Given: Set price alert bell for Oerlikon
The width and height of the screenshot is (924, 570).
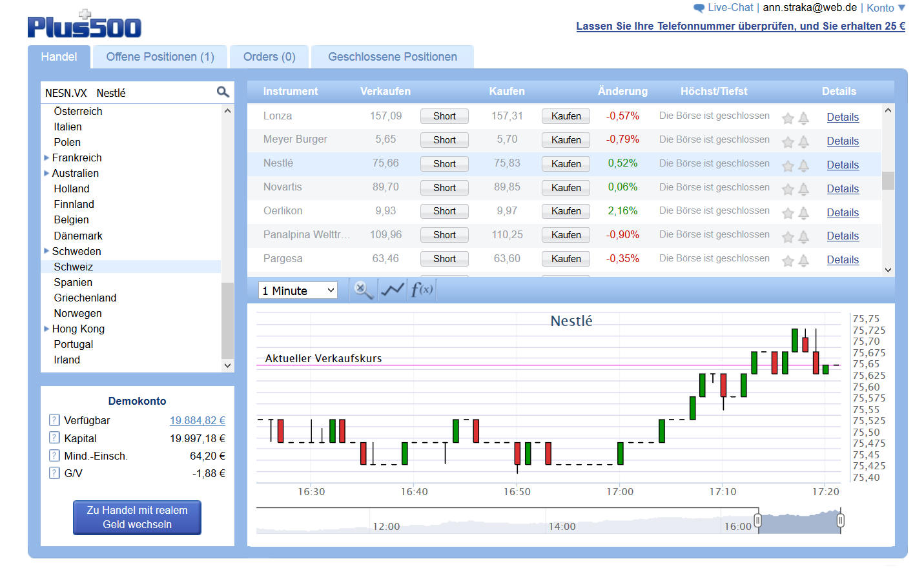Looking at the screenshot, I should 804,213.
